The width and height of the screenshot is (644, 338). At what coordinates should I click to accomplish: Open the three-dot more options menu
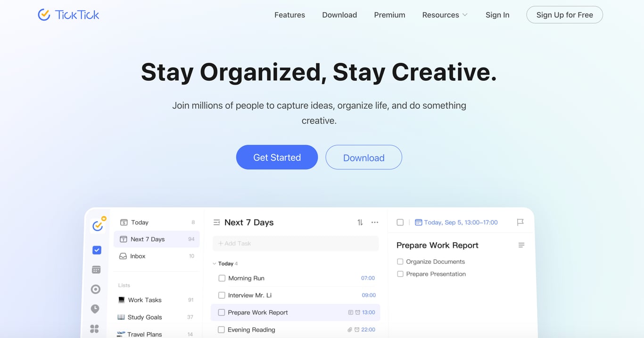pyautogui.click(x=375, y=222)
